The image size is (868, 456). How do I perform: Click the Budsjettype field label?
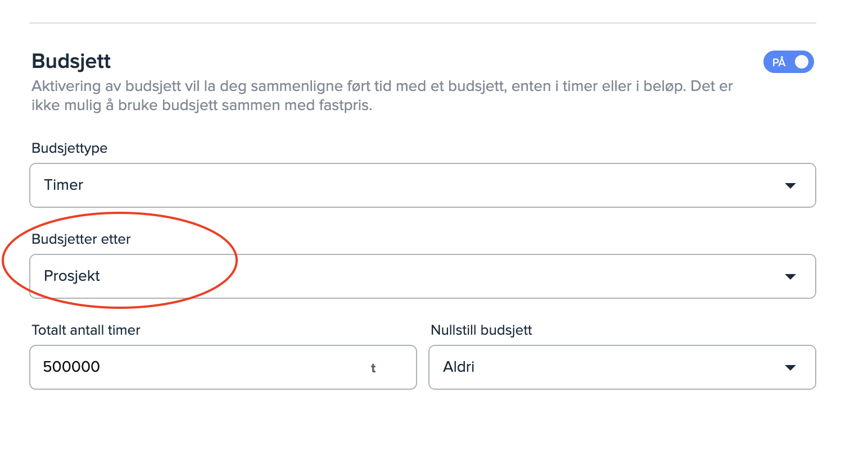click(69, 148)
